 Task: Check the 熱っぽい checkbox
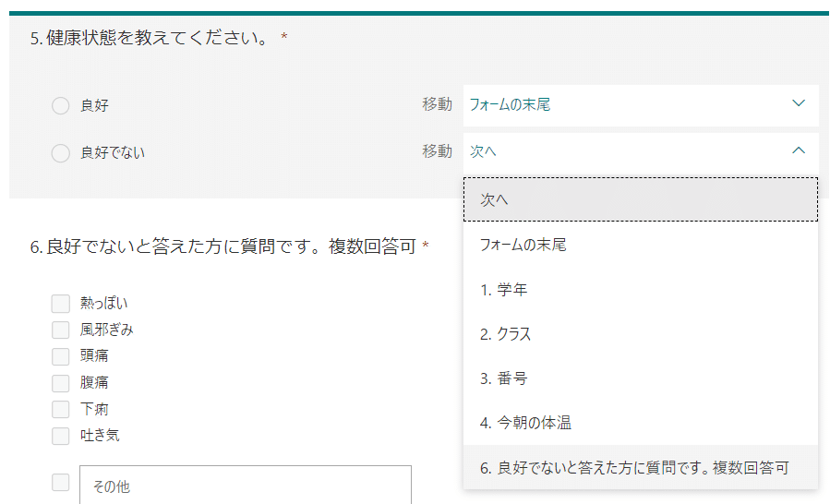point(60,304)
